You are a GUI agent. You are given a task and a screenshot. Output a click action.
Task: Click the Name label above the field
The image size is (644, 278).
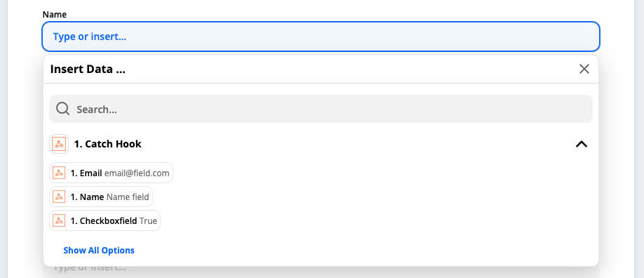point(55,15)
